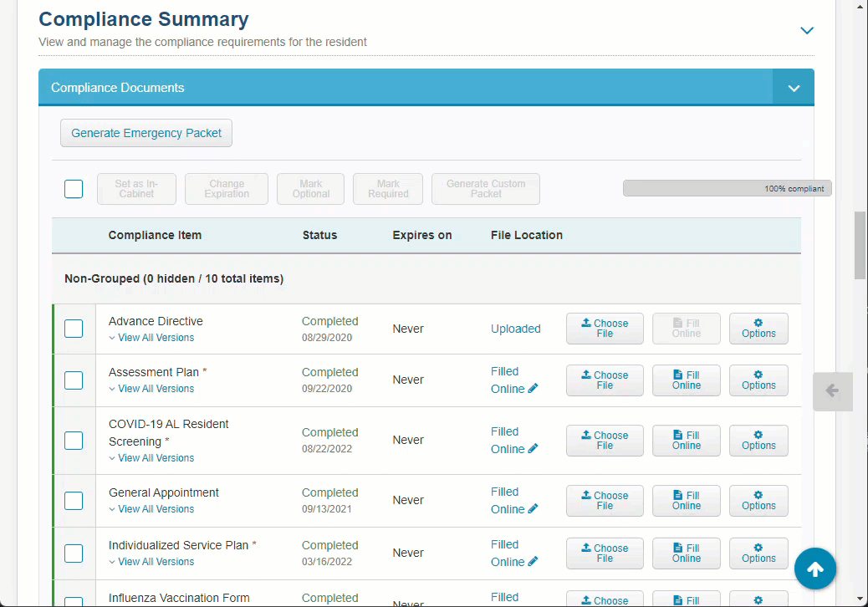Open Options gear for COVID-19 Screening
This screenshot has width=868, height=607.
coord(758,441)
